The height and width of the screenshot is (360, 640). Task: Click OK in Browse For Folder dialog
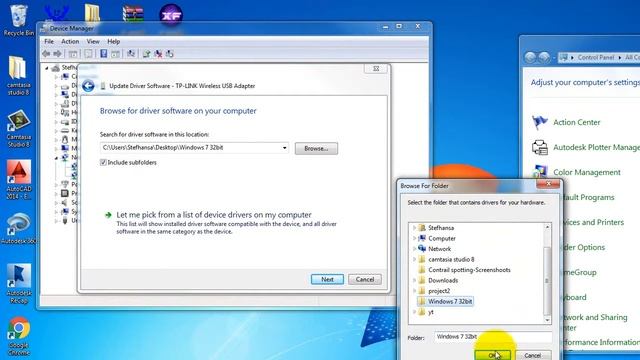point(493,355)
